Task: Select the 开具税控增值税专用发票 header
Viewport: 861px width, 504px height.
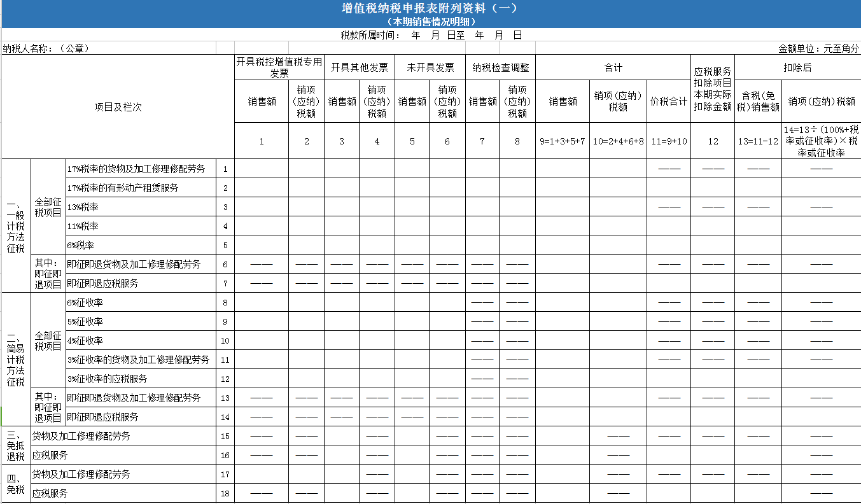Action: (279, 67)
